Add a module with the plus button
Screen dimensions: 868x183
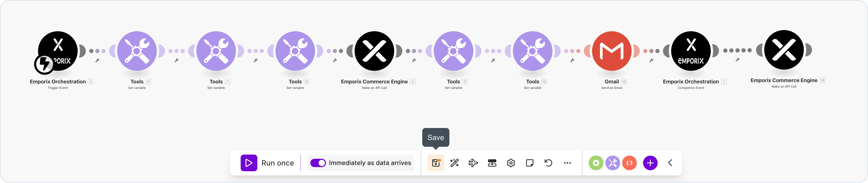click(x=650, y=163)
